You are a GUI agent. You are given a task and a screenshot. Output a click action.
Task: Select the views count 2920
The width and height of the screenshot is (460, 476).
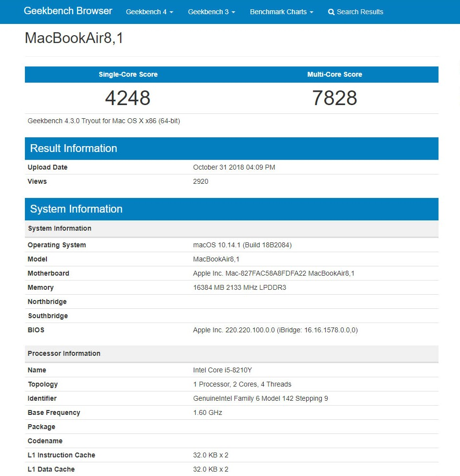201,181
